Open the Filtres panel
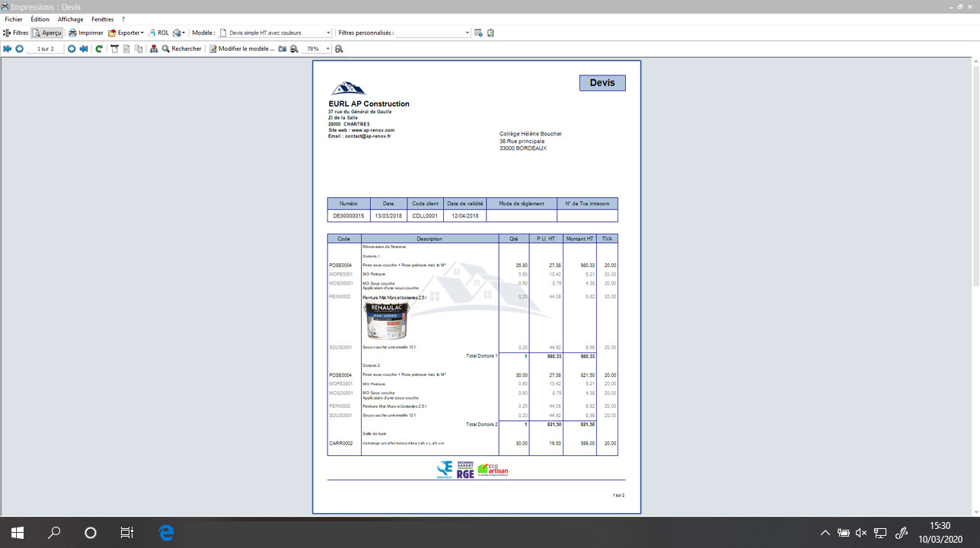980x548 pixels. 15,33
